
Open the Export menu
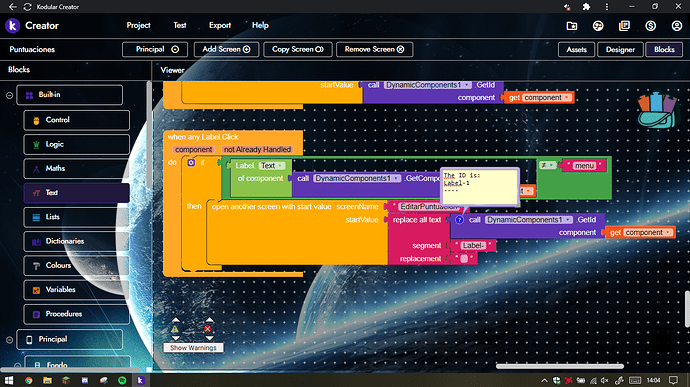click(220, 26)
